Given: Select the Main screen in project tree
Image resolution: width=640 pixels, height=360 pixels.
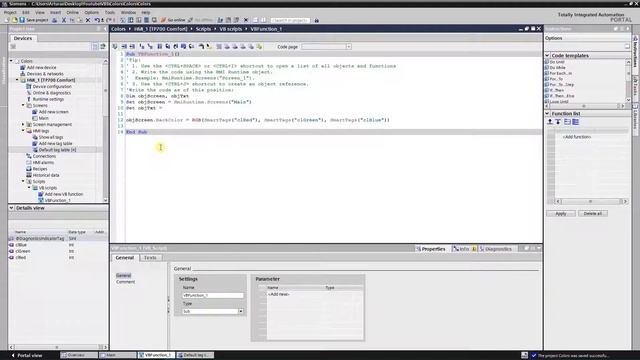Looking at the screenshot, I should (44, 118).
